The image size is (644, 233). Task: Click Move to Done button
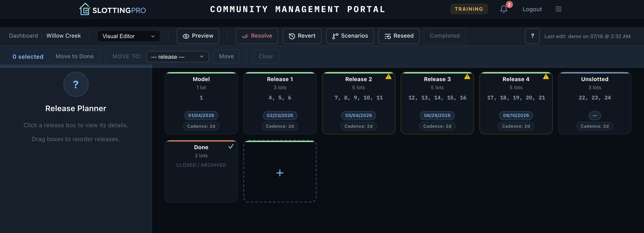pos(74,56)
